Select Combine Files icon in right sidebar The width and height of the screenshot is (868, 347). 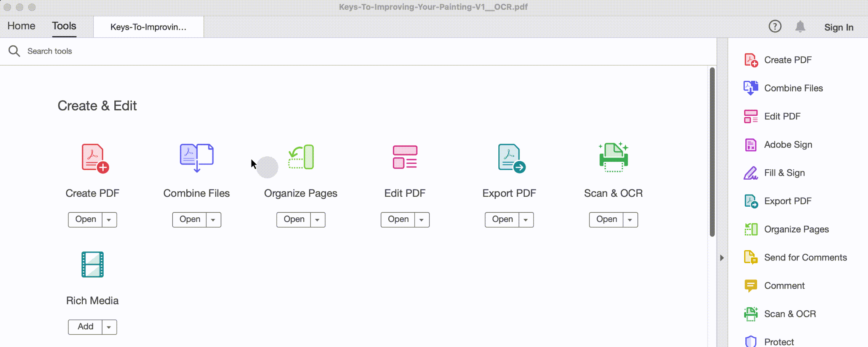coord(751,88)
